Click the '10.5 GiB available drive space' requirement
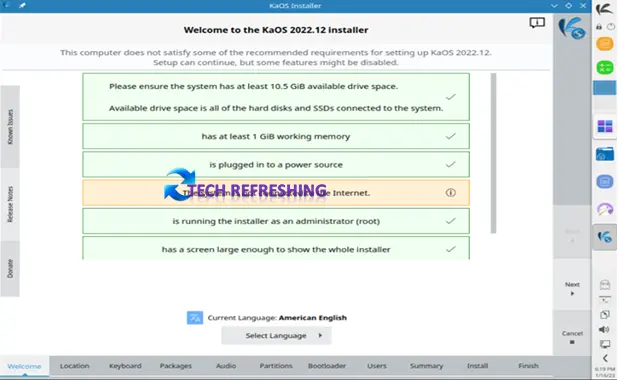The image size is (619, 381). point(276,97)
